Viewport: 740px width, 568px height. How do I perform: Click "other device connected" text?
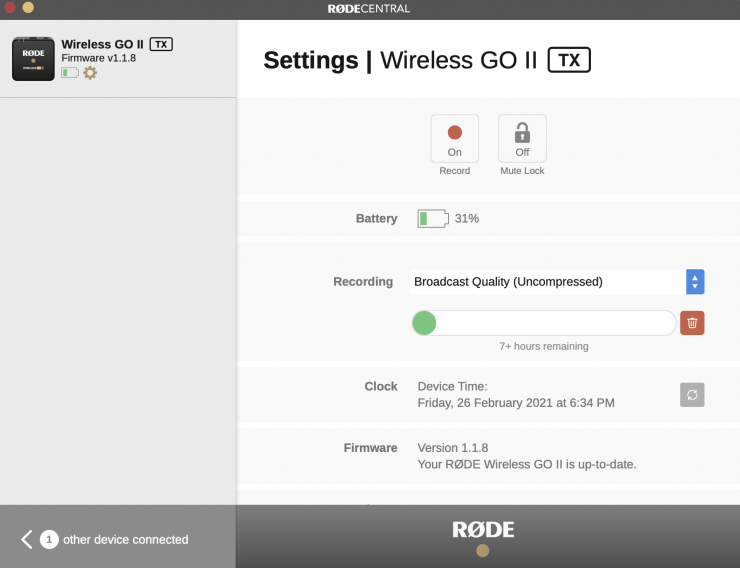pyautogui.click(x=125, y=540)
